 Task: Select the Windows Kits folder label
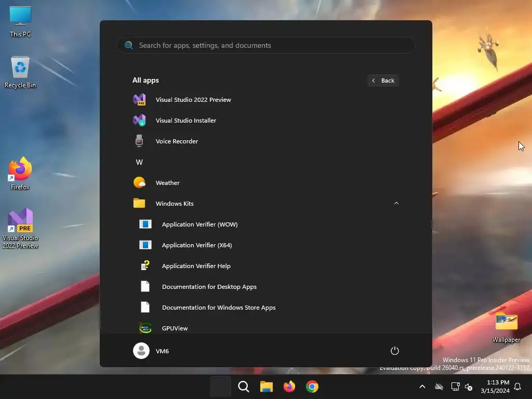pos(175,204)
